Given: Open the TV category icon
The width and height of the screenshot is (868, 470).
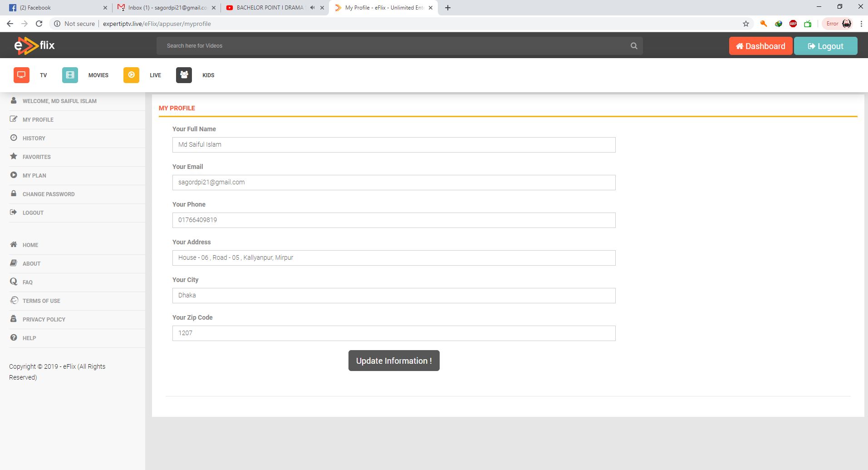Looking at the screenshot, I should click(x=21, y=75).
